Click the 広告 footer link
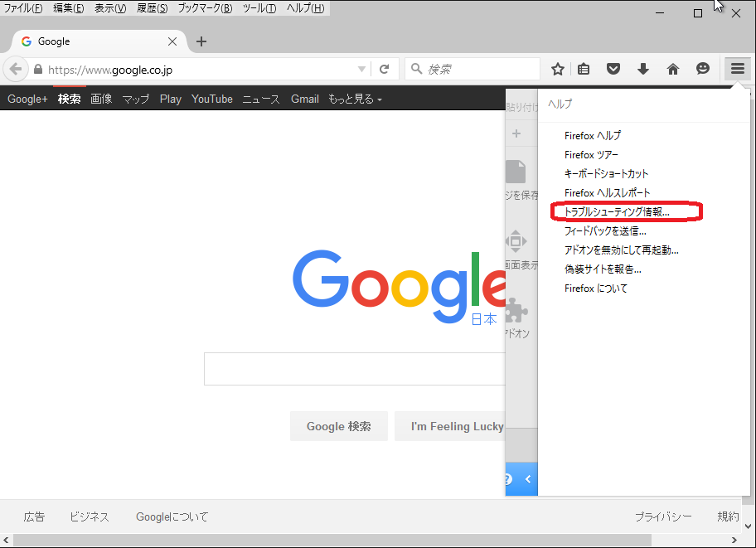Viewport: 756px width, 548px height. 34,516
